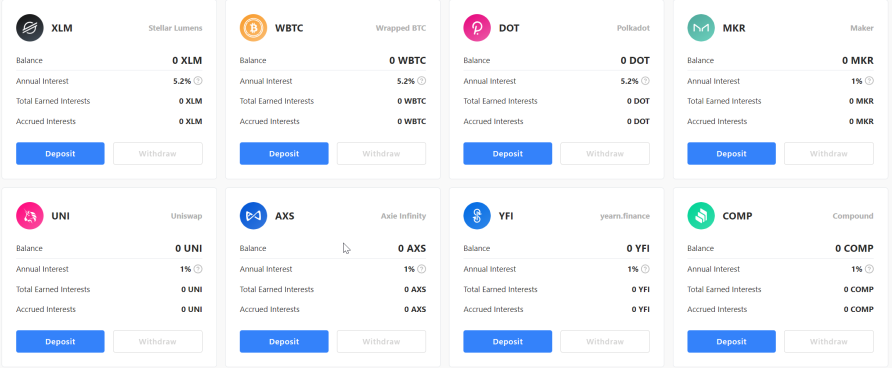Click Withdraw on the WBTC card
Viewport: 892px width, 368px height.
(x=381, y=154)
